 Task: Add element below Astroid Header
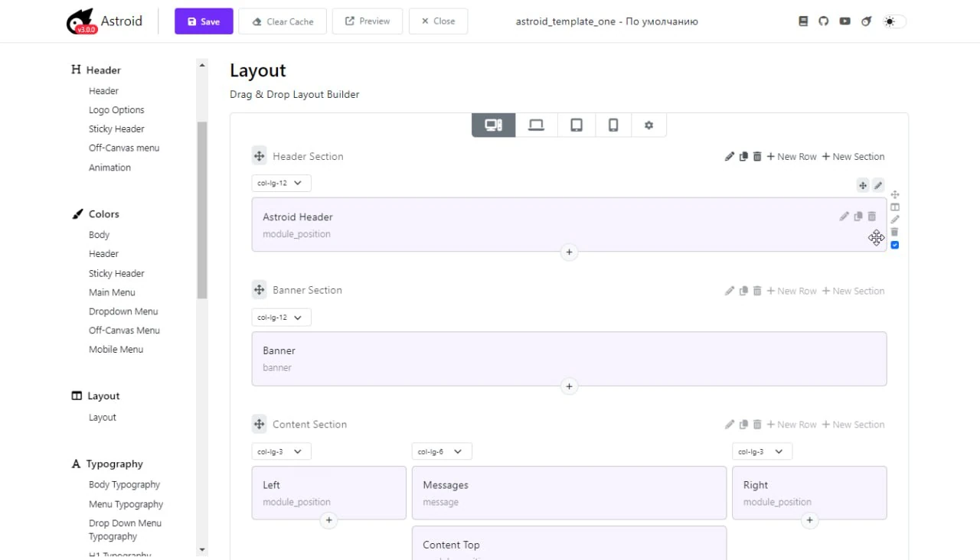tap(569, 252)
